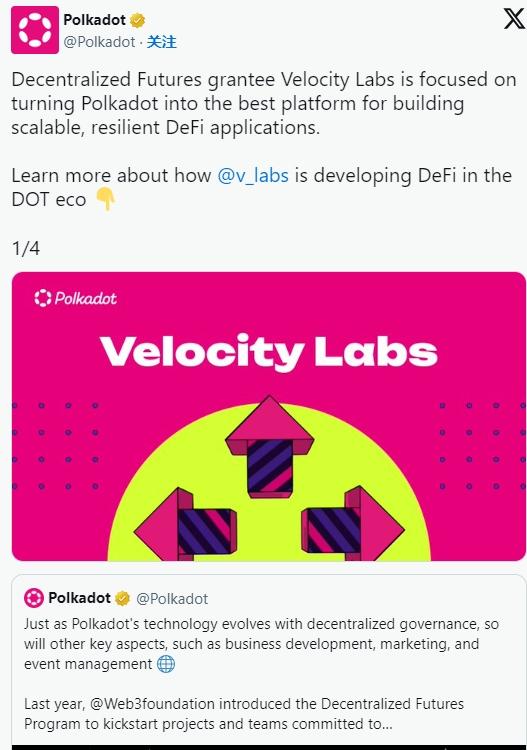Image resolution: width=527 pixels, height=750 pixels.
Task: Open the @v_labs mention link
Action: coord(253,176)
